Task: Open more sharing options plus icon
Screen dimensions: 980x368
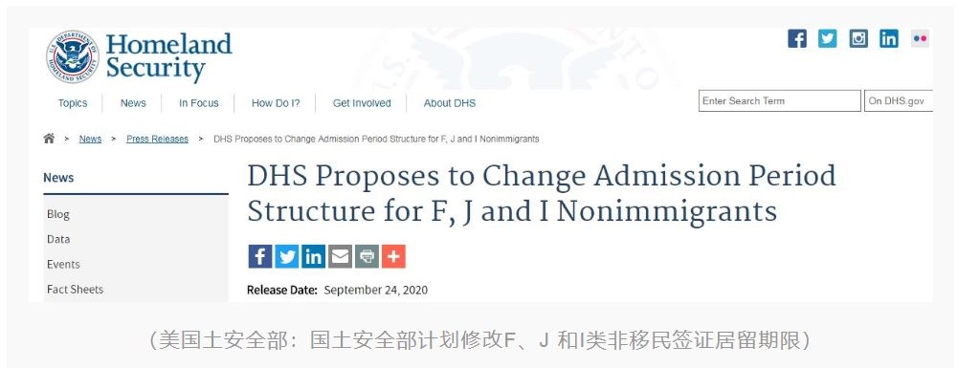Action: [393, 256]
